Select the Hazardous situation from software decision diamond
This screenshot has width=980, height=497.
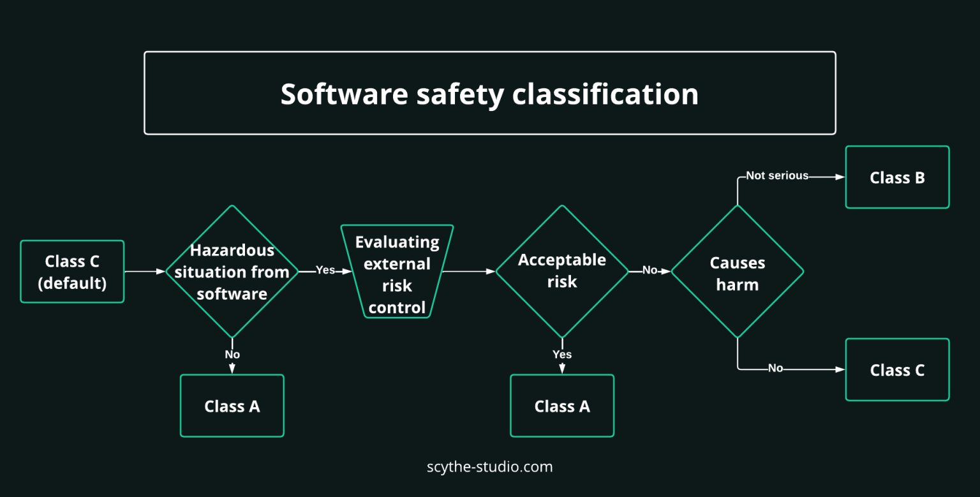click(x=232, y=271)
